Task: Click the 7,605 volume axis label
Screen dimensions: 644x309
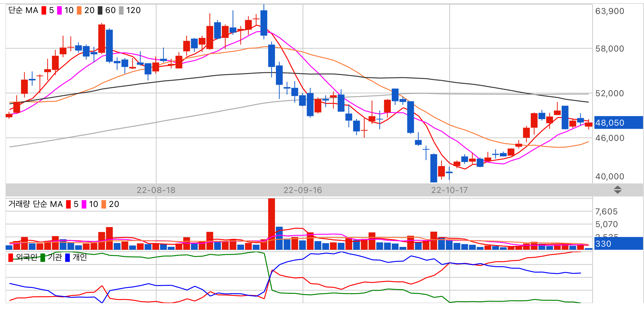Action: pos(606,212)
